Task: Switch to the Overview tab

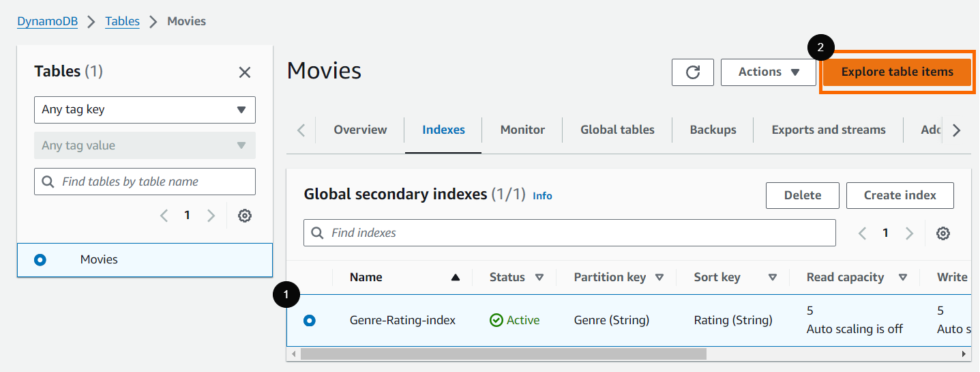Action: click(360, 130)
